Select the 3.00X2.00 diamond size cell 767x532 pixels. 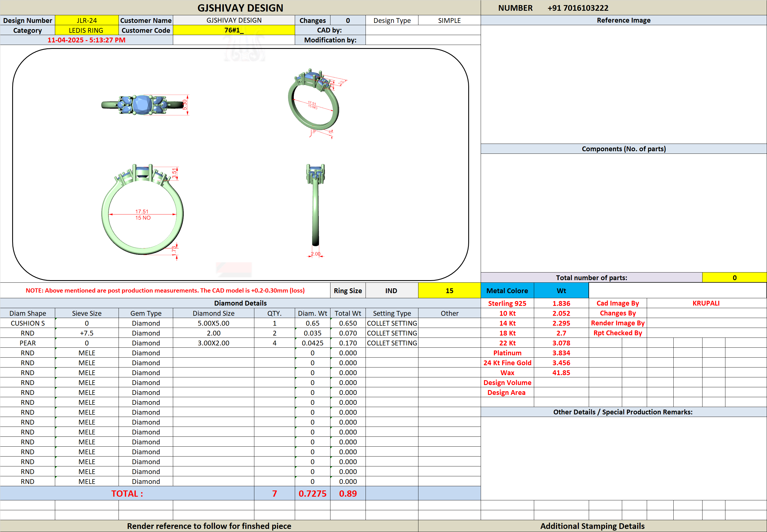click(x=214, y=343)
